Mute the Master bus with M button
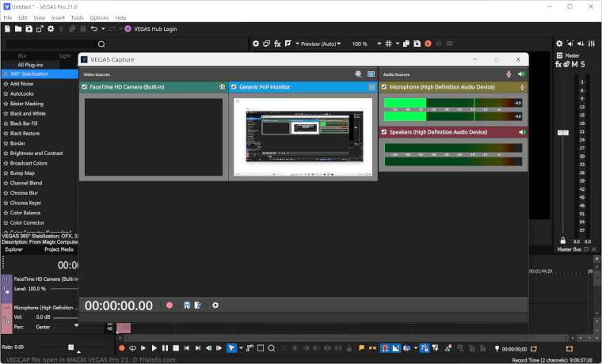 575,64
